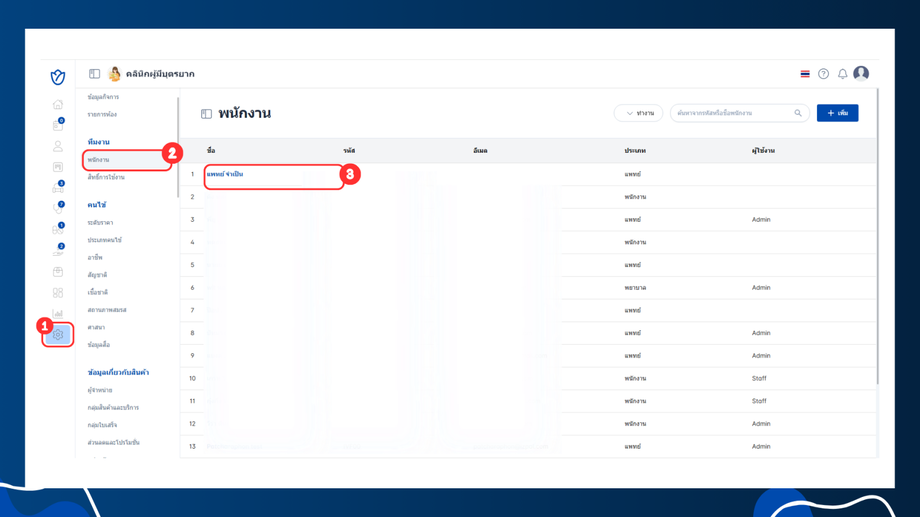The height and width of the screenshot is (517, 920).
Task: Click Staff in row 10
Action: 759,379
